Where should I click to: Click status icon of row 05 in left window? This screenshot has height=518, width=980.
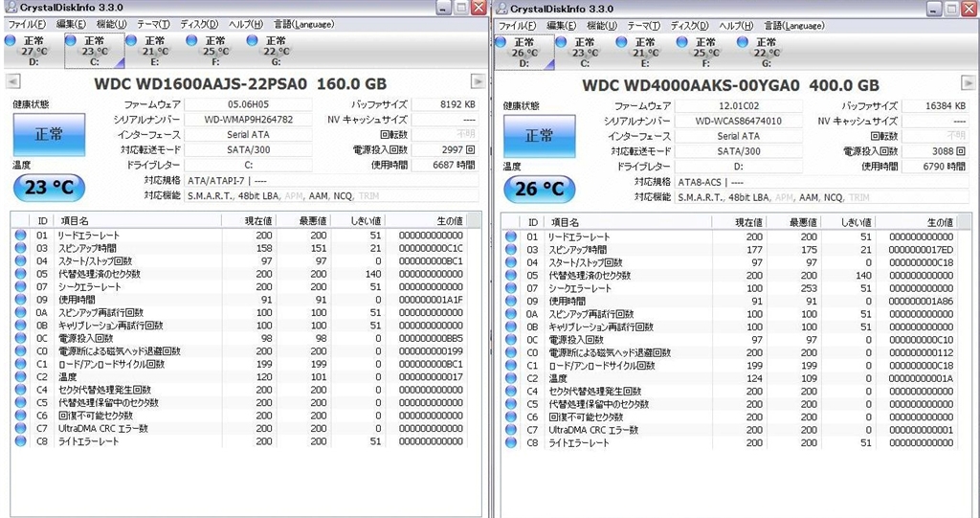(x=21, y=274)
